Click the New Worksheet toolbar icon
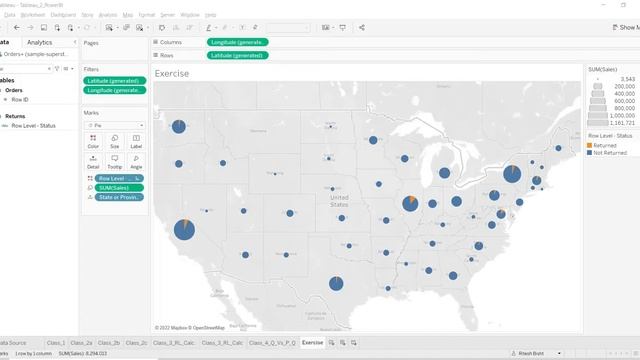This screenshot has width=640, height=360. click(109, 28)
